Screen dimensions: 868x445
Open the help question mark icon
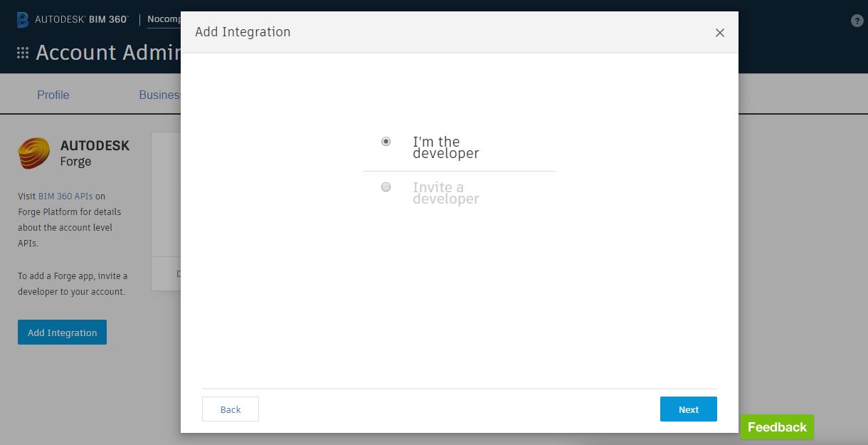click(x=857, y=21)
